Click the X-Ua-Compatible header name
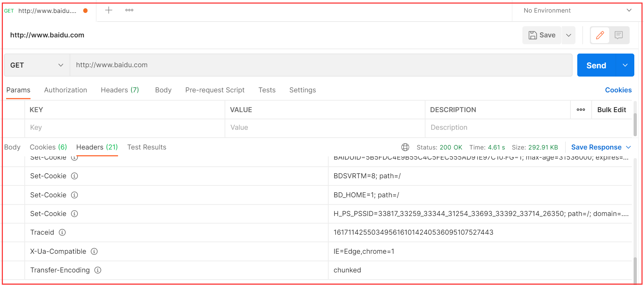The height and width of the screenshot is (285, 644). [58, 251]
